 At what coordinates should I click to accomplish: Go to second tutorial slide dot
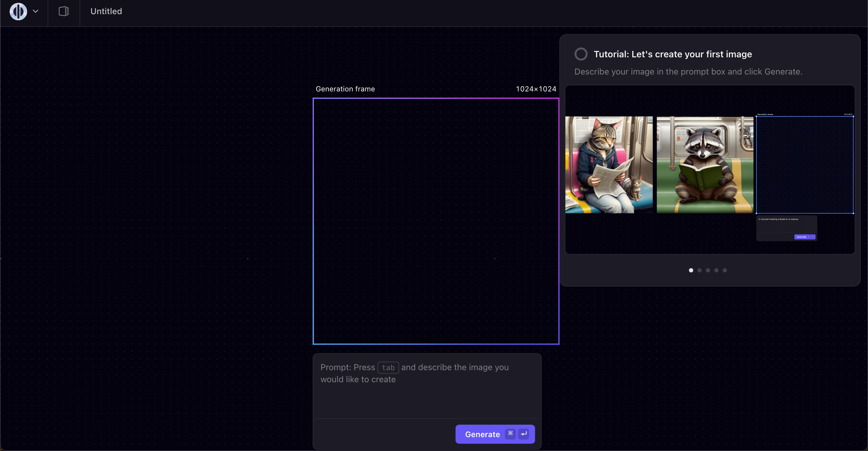click(699, 270)
